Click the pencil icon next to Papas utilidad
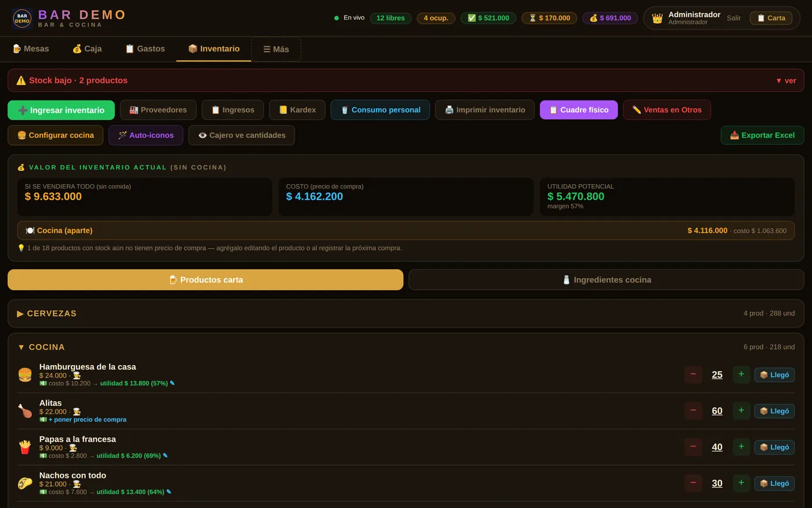 click(x=165, y=456)
